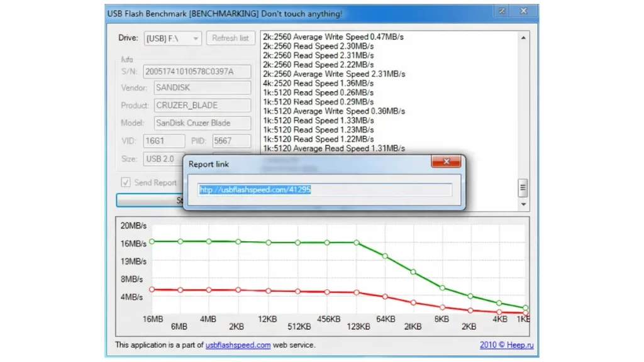Click the PID field showing 5667

231,141
